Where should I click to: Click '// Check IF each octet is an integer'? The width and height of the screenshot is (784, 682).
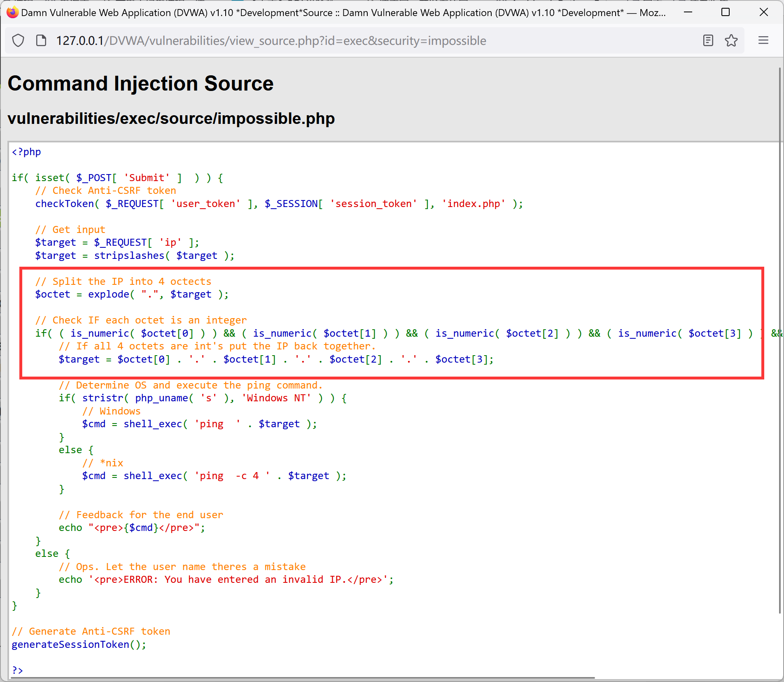pyautogui.click(x=141, y=320)
